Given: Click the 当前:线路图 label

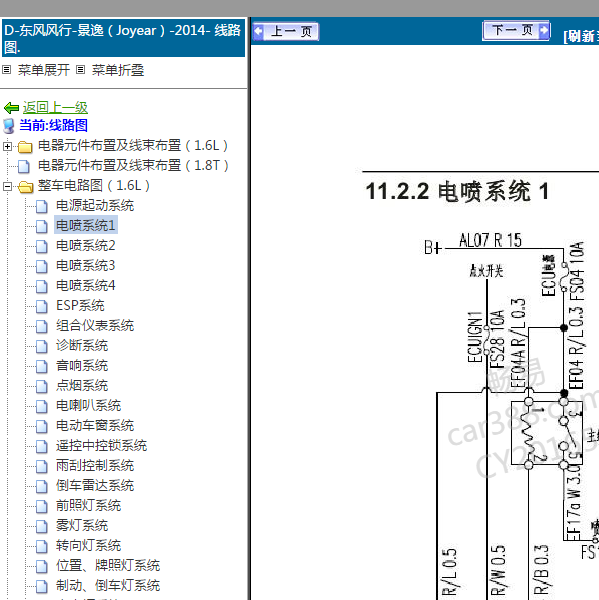Looking at the screenshot, I should (53, 126).
